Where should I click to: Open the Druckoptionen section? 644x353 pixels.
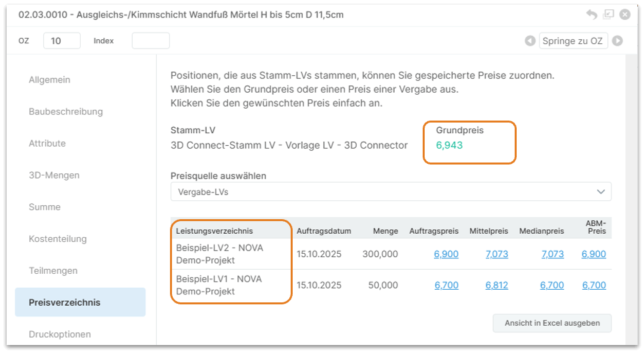click(59, 334)
